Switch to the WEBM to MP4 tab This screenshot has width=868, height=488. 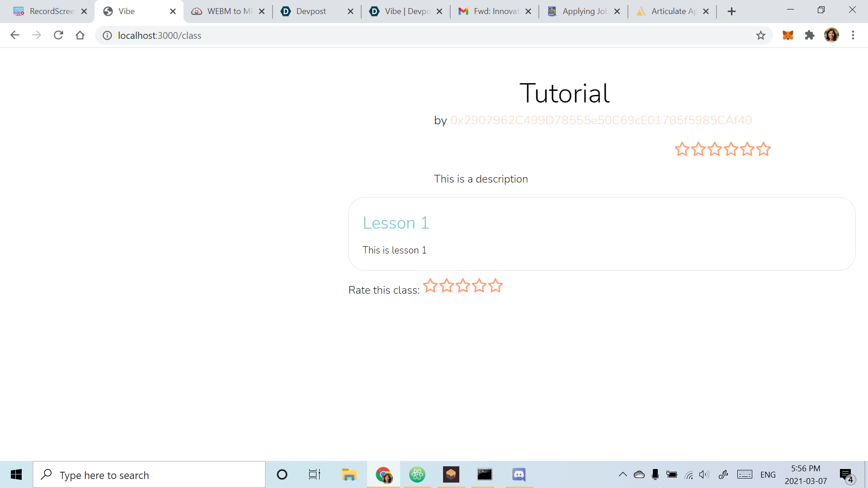click(229, 11)
